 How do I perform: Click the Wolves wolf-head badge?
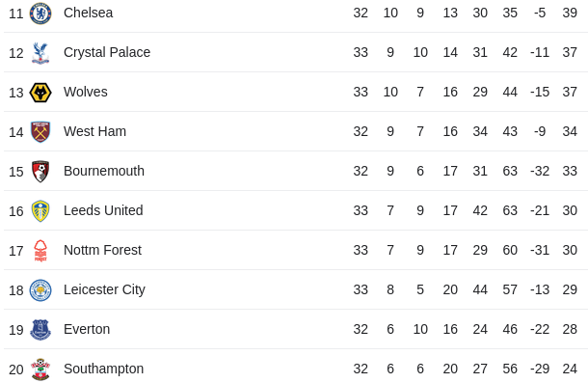click(x=40, y=93)
